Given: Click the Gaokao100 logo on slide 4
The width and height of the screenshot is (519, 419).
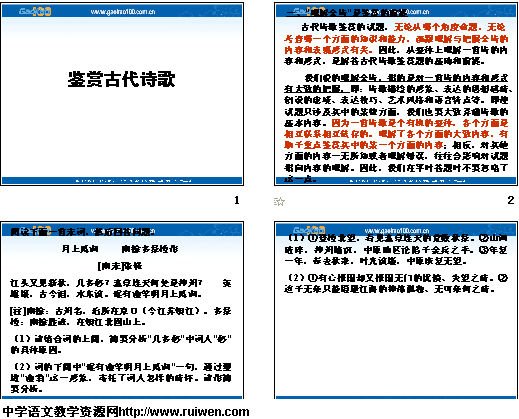Looking at the screenshot, I should tap(309, 230).
